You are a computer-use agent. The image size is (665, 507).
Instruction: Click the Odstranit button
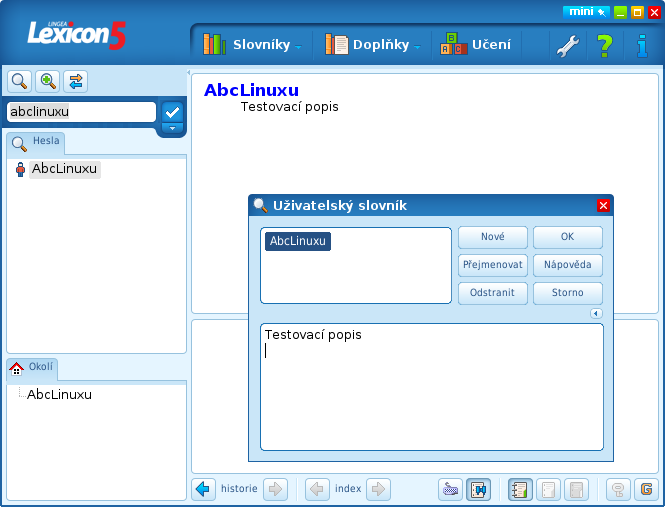(493, 293)
